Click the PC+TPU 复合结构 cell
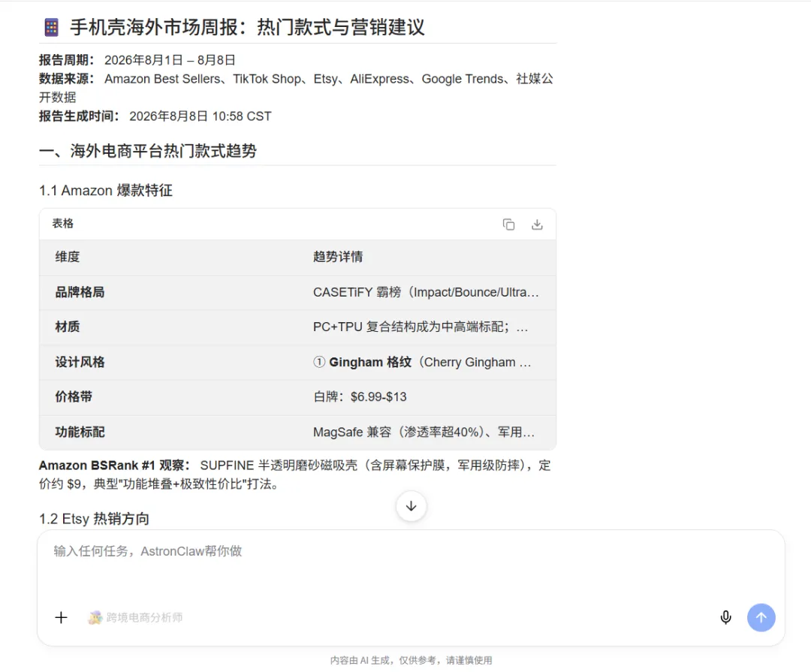The width and height of the screenshot is (811, 672). click(x=421, y=327)
